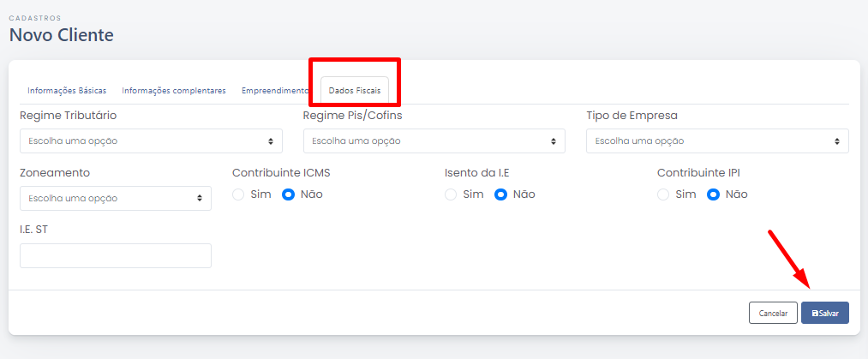868x359 pixels.
Task: Open the Regime Tributário select box
Action: pos(151,141)
